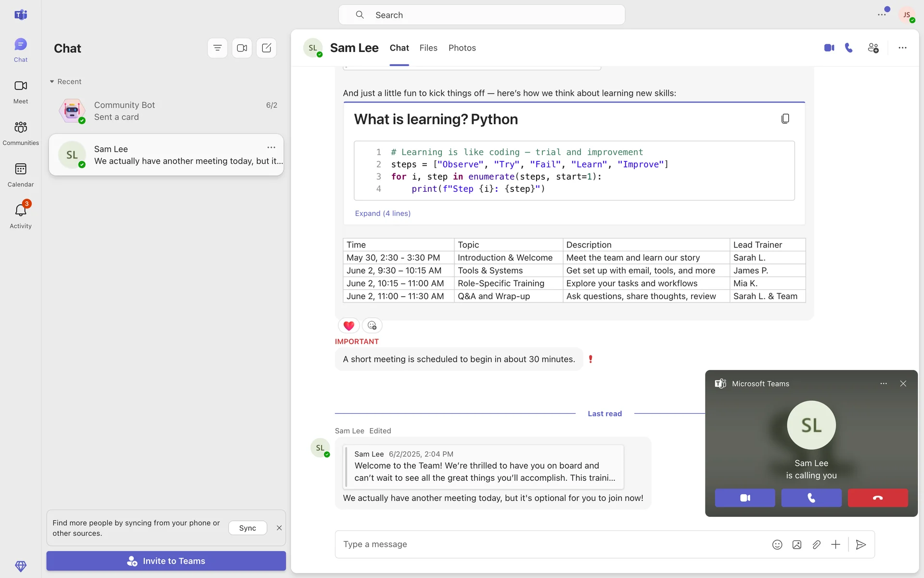Switch to the Photos tab

point(462,48)
